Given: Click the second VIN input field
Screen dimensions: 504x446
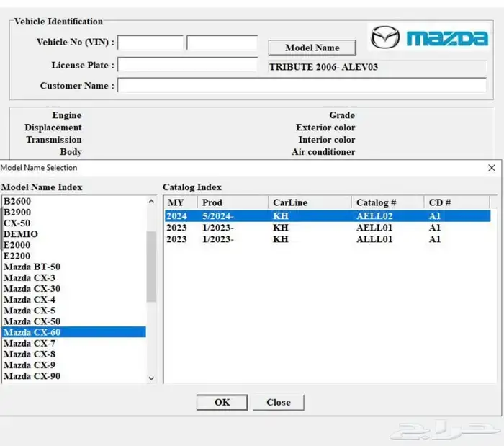Looking at the screenshot, I should pos(222,43).
